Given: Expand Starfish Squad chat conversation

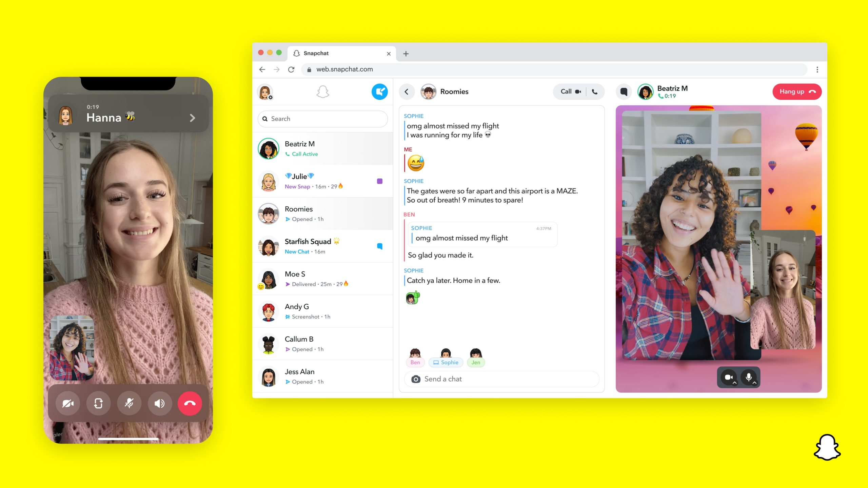Looking at the screenshot, I should [x=324, y=245].
